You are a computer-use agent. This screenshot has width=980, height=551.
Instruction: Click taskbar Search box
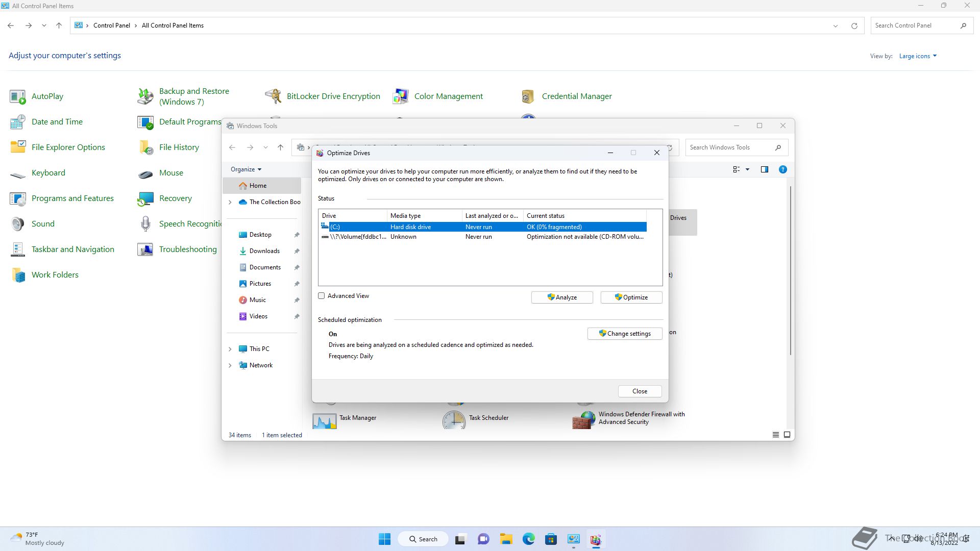424,539
